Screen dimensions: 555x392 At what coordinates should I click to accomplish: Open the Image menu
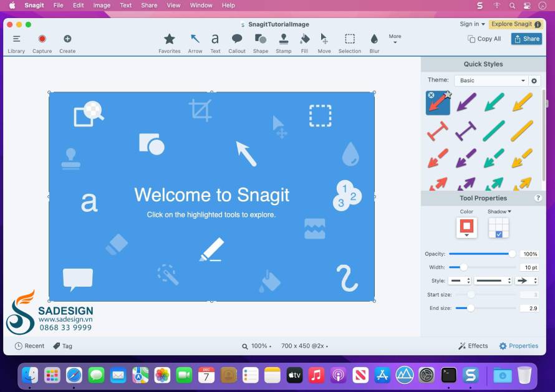point(102,6)
